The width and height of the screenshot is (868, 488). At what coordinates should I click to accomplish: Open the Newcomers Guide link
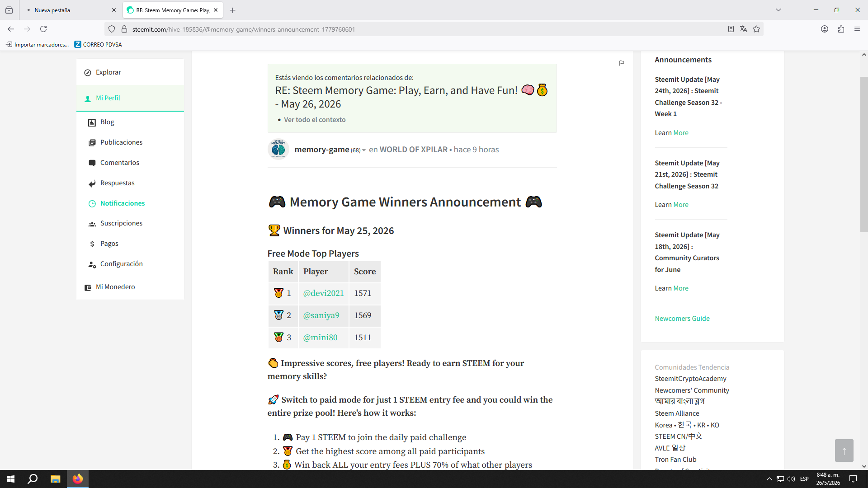point(682,319)
